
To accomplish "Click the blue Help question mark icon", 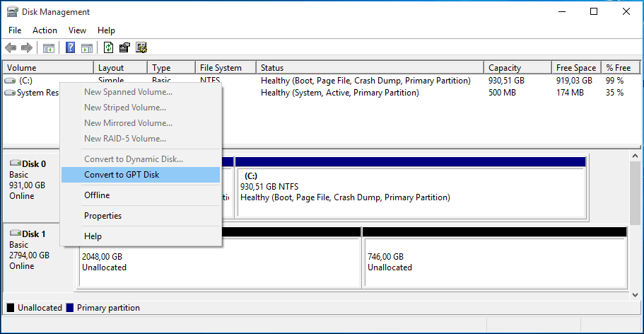I will (71, 48).
